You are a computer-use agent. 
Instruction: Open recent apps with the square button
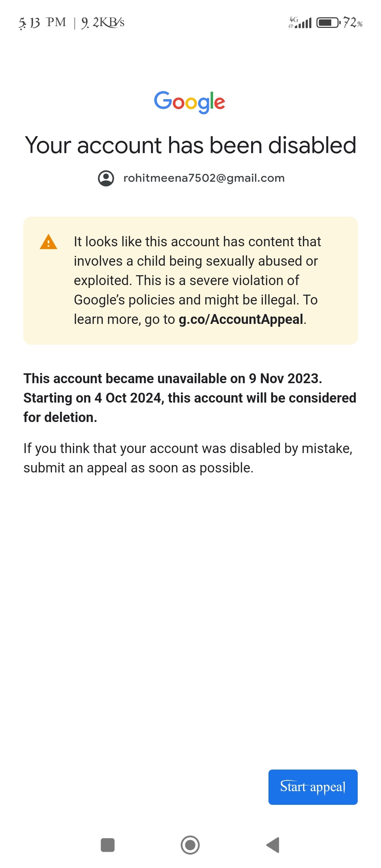(x=108, y=845)
